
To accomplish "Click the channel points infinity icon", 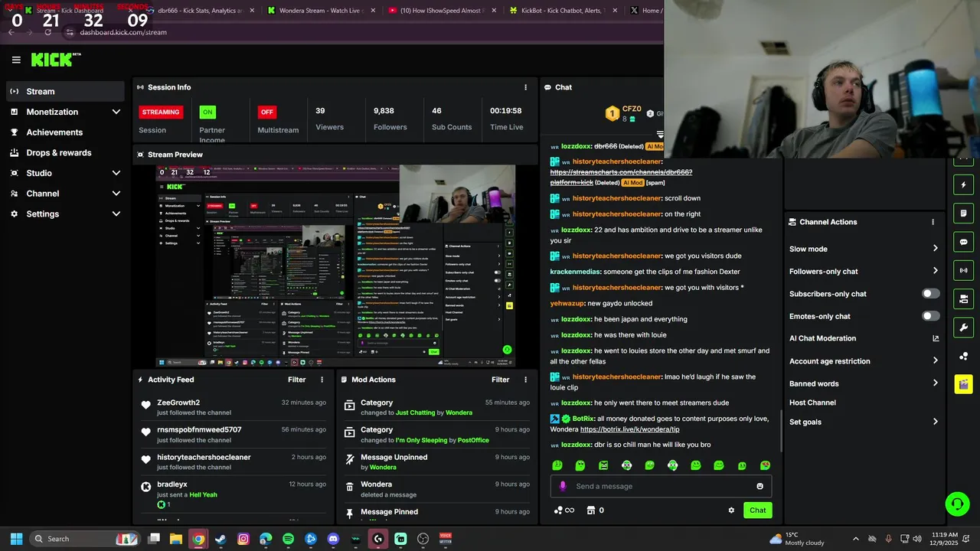I will (x=563, y=510).
